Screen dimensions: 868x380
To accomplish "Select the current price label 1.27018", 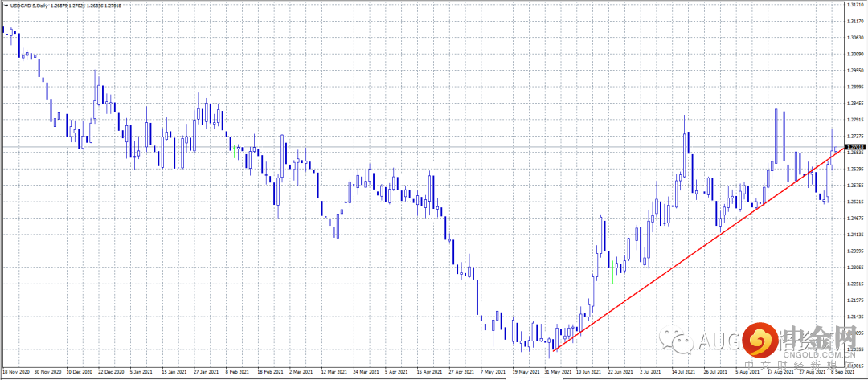I will pos(856,146).
